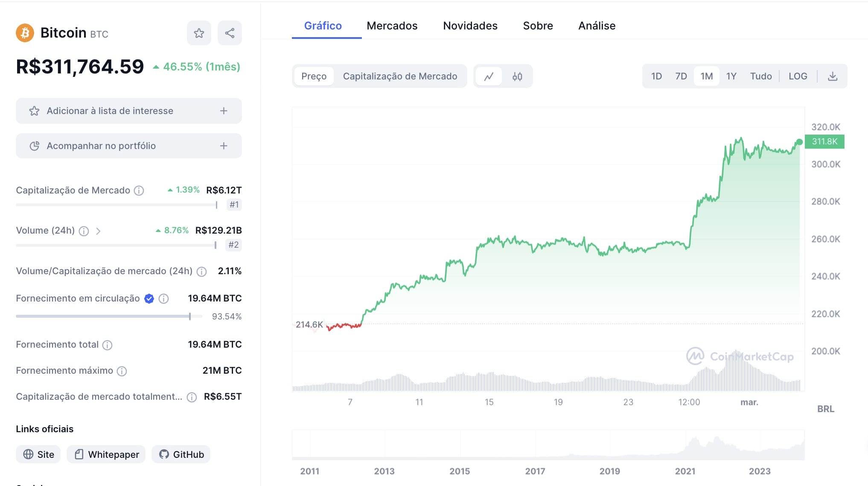Open the Whitepaper link
Viewport: 868px width, 486px height.
pos(106,454)
